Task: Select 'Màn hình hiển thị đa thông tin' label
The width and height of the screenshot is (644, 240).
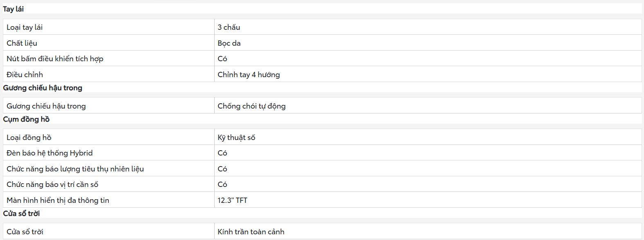Action: [x=58, y=200]
